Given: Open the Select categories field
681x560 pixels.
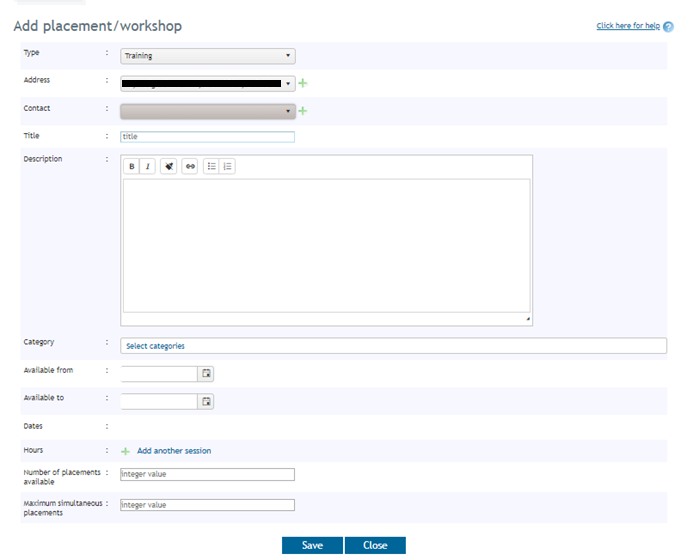Looking at the screenshot, I should [x=393, y=346].
